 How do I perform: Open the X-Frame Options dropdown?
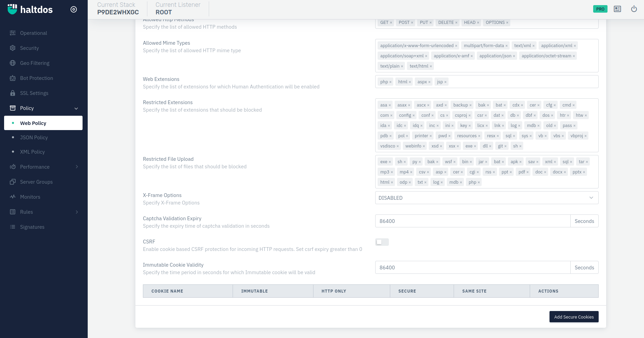487,198
